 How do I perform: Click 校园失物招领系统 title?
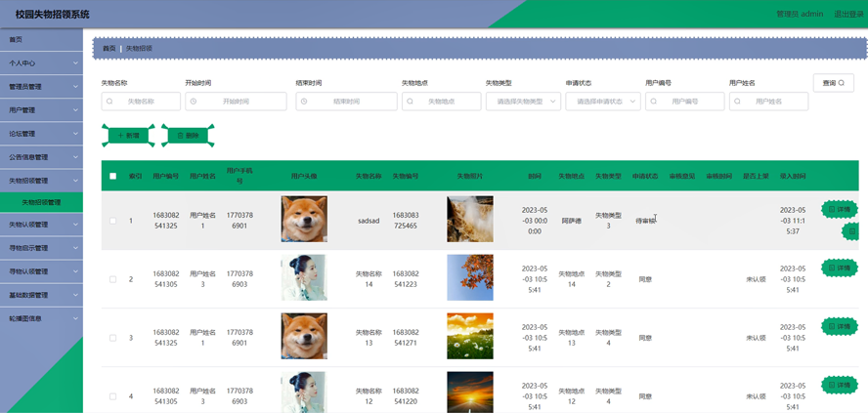pos(53,15)
